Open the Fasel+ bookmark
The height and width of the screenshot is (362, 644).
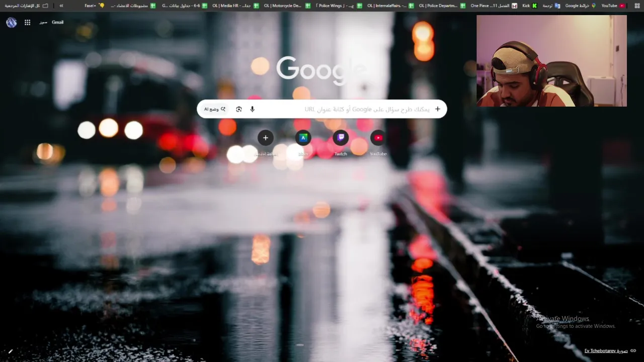pyautogui.click(x=94, y=6)
